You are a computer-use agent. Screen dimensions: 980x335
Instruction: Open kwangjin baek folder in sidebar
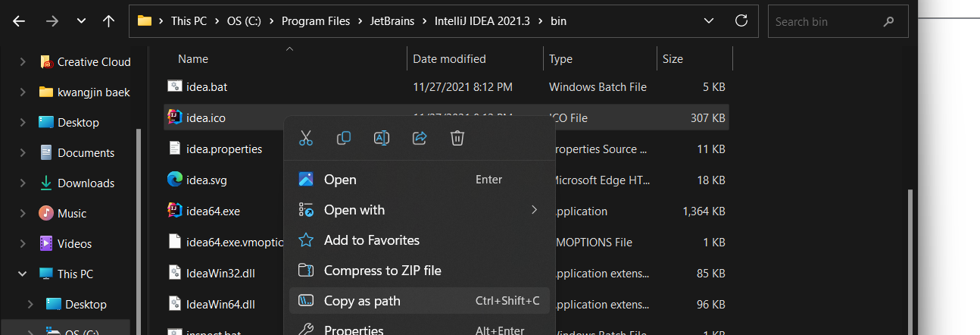point(94,92)
